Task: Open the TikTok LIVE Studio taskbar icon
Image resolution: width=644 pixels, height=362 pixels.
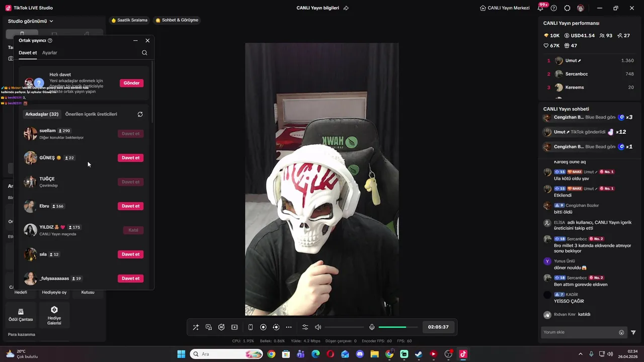Action: 463,354
